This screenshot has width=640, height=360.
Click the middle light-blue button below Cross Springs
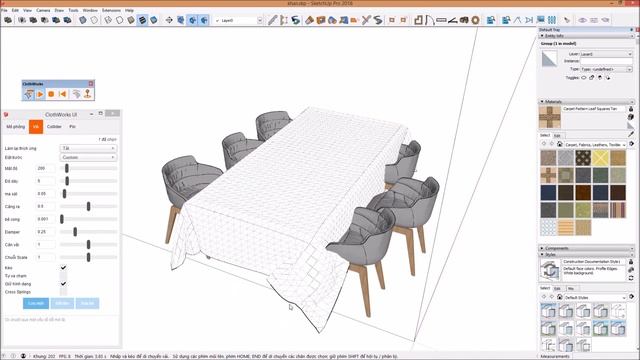pos(62,303)
